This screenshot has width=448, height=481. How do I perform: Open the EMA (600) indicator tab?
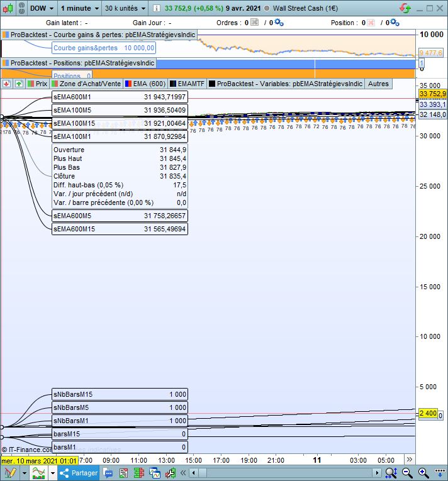145,84
